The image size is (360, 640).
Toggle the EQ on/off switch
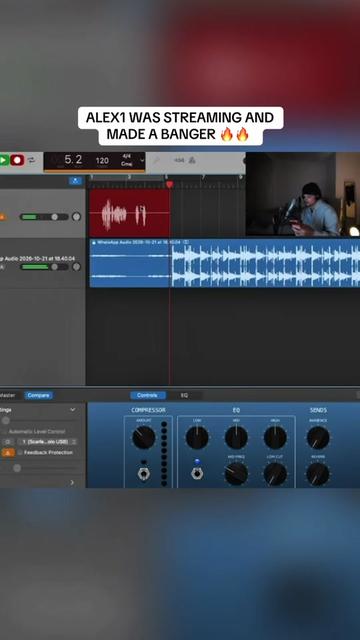tap(198, 473)
